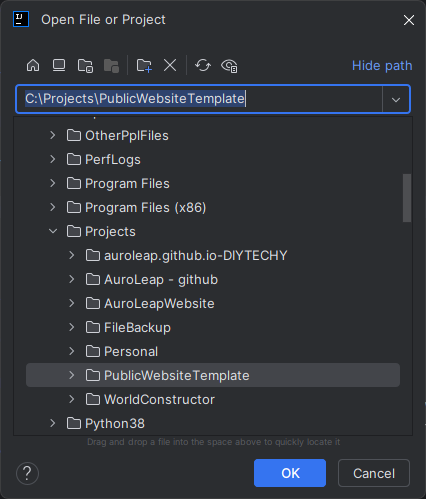The width and height of the screenshot is (426, 499).
Task: Open the help question mark button
Action: (x=27, y=473)
